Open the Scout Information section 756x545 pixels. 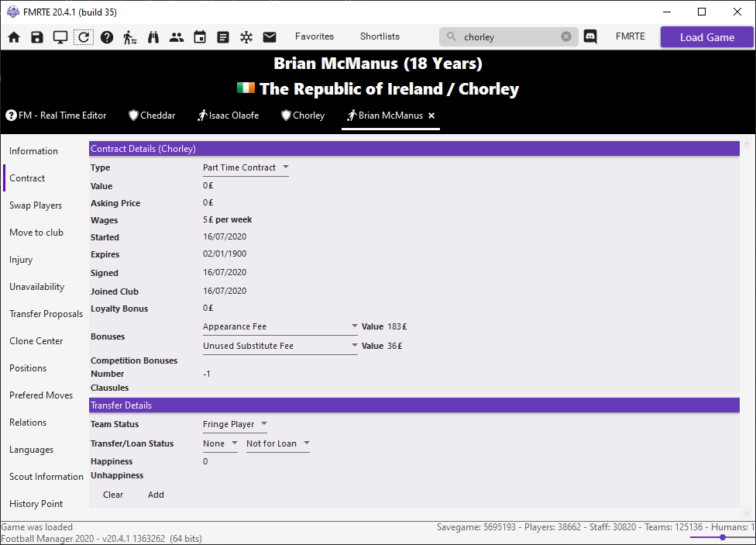click(46, 477)
